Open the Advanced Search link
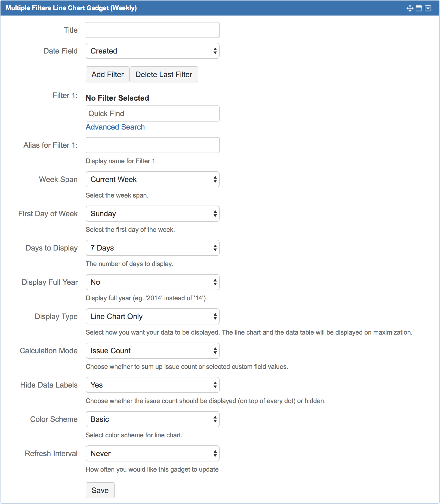 click(x=115, y=127)
